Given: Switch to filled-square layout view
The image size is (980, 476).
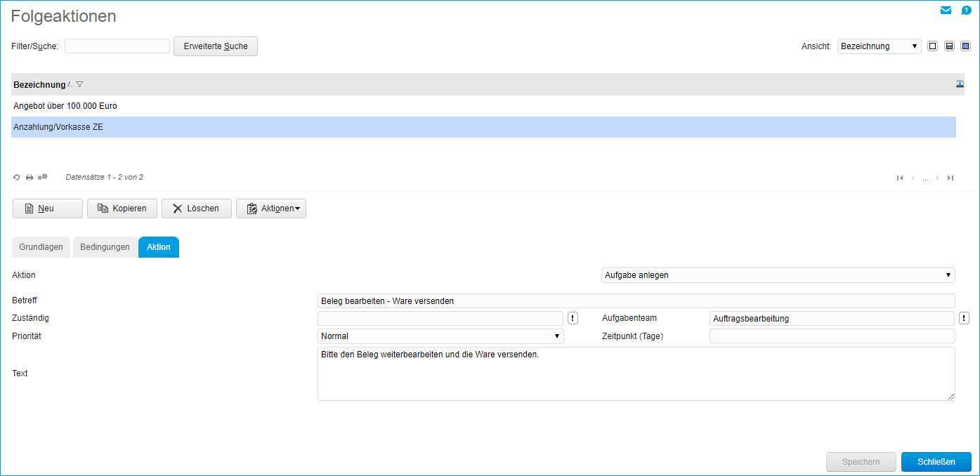Looking at the screenshot, I should coord(965,46).
